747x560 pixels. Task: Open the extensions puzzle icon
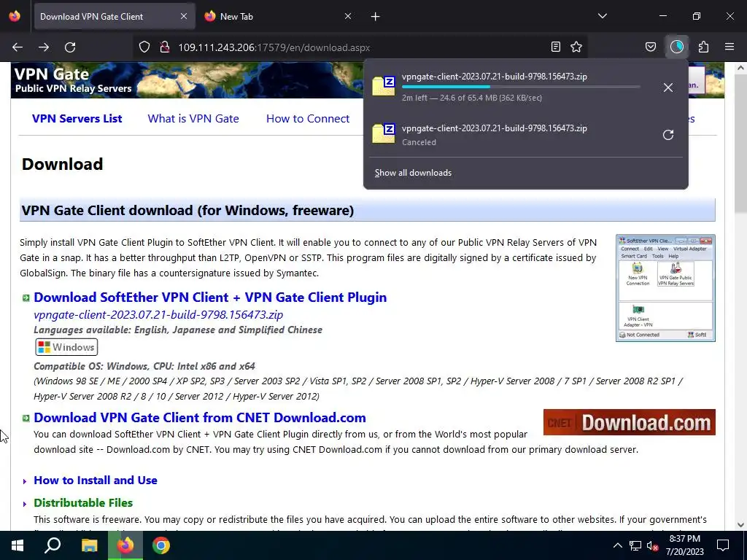point(703,47)
